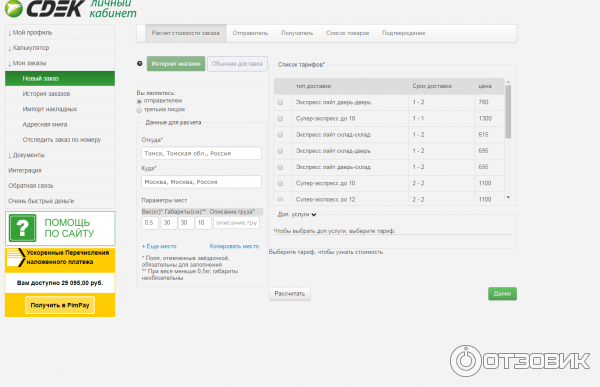Viewport: 600px width, 387px height.
Task: Open Очень быстрые деньги in the sidebar
Action: [x=60, y=201]
